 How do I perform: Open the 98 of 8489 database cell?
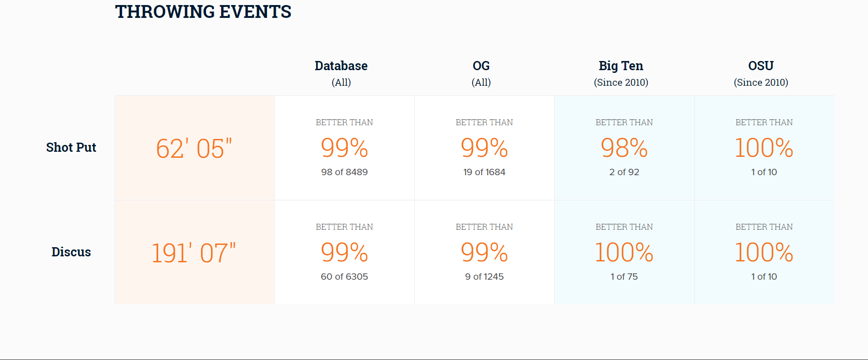345,172
